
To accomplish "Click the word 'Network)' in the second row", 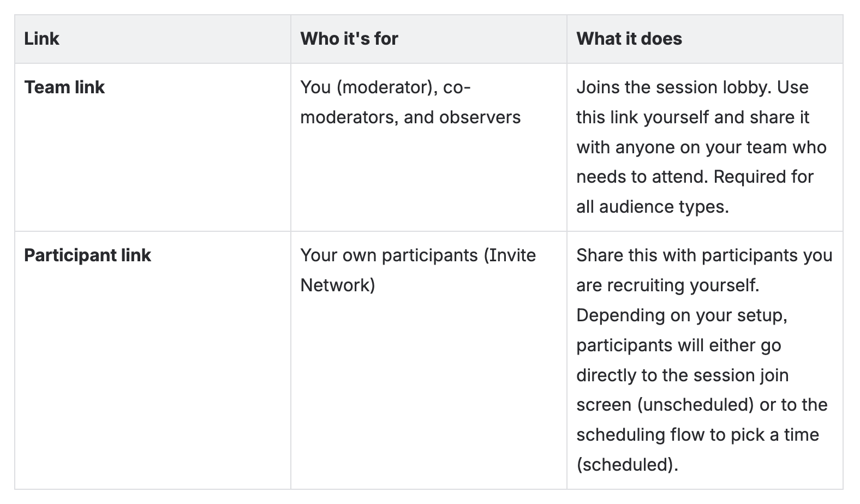I will click(337, 285).
